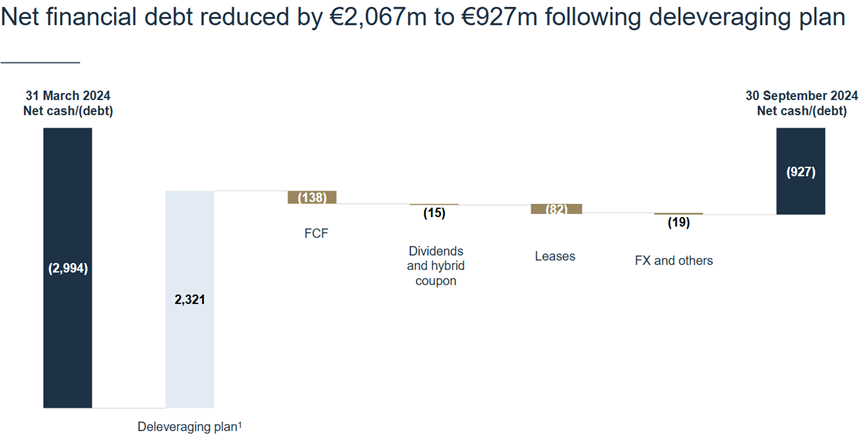This screenshot has height=438, width=863.
Task: Select the slide title text
Action: pos(423,18)
